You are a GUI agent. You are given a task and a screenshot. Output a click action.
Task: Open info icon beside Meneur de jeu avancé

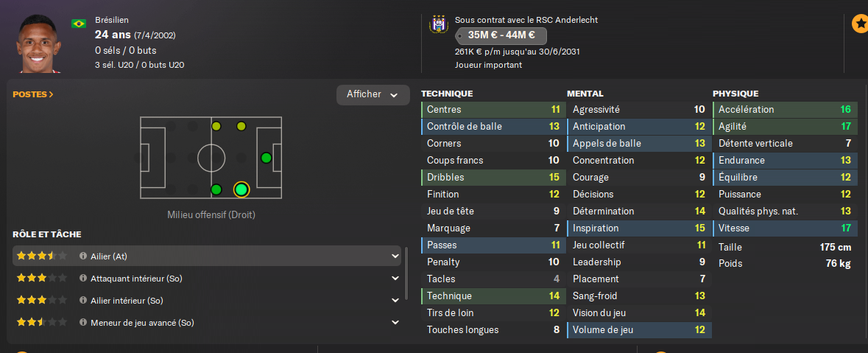[83, 323]
